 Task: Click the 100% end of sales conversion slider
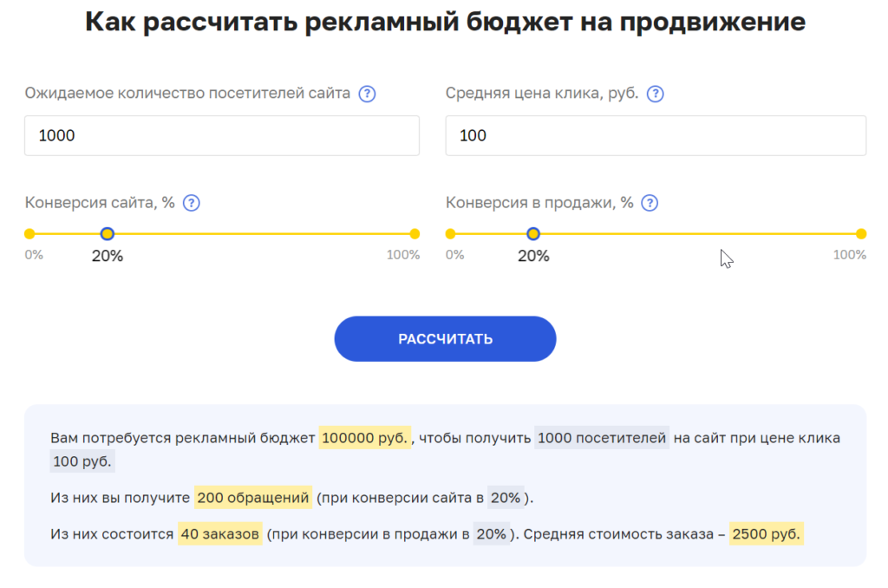tap(860, 233)
